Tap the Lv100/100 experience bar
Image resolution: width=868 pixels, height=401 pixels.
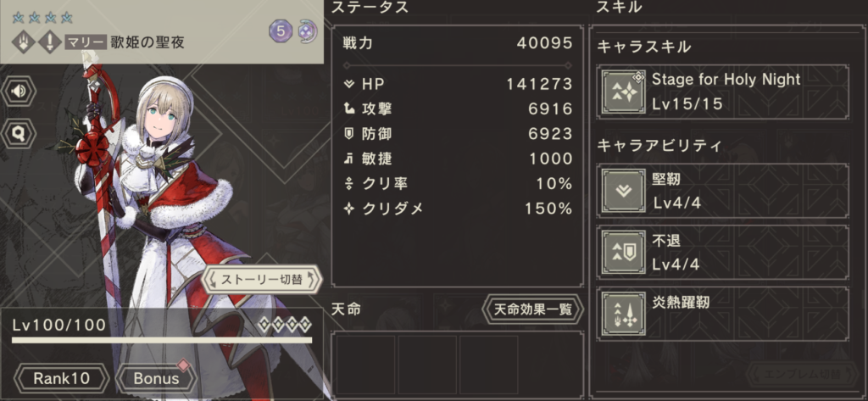click(162, 340)
